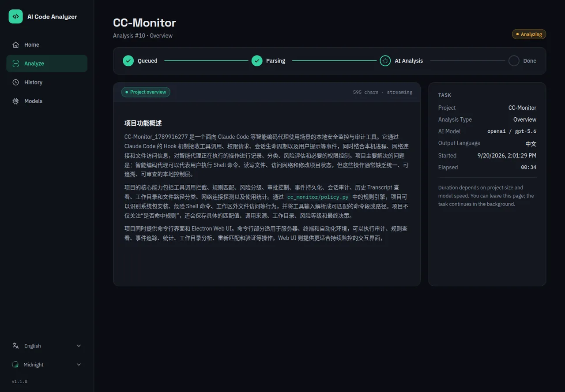Image resolution: width=565 pixels, height=392 pixels.
Task: Click the Home house icon in sidebar
Action: tap(16, 45)
